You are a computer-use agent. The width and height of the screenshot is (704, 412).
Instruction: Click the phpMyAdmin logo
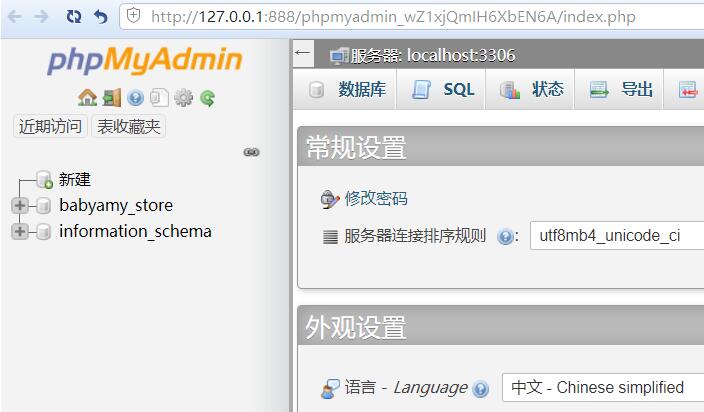145,60
